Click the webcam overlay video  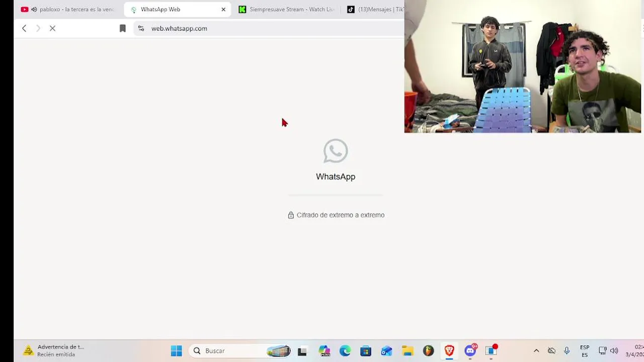point(523,66)
